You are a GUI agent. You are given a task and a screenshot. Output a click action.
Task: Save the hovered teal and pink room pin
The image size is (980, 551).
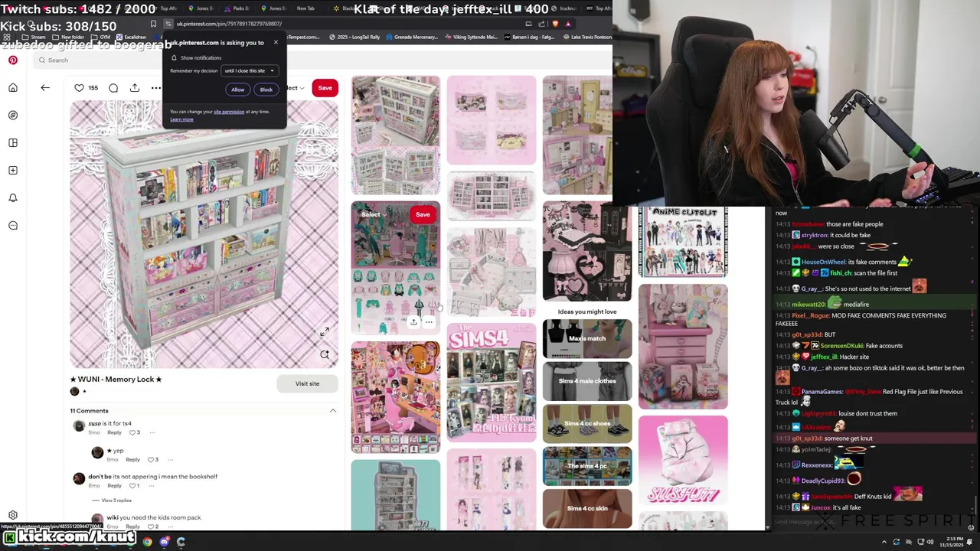pyautogui.click(x=423, y=215)
